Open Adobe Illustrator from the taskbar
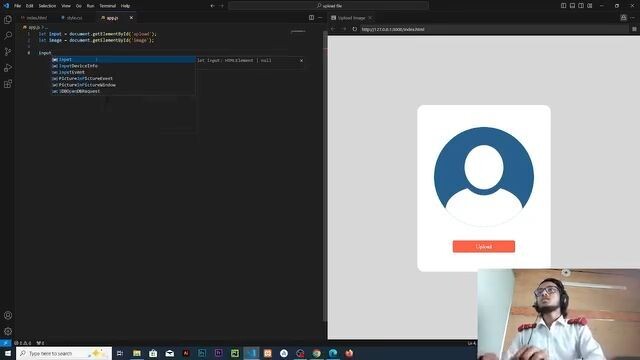640x360 pixels. (x=186, y=353)
